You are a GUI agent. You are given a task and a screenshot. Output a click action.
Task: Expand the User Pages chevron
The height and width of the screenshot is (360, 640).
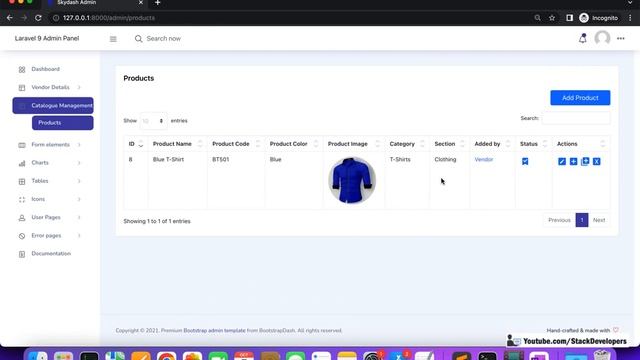(79, 218)
